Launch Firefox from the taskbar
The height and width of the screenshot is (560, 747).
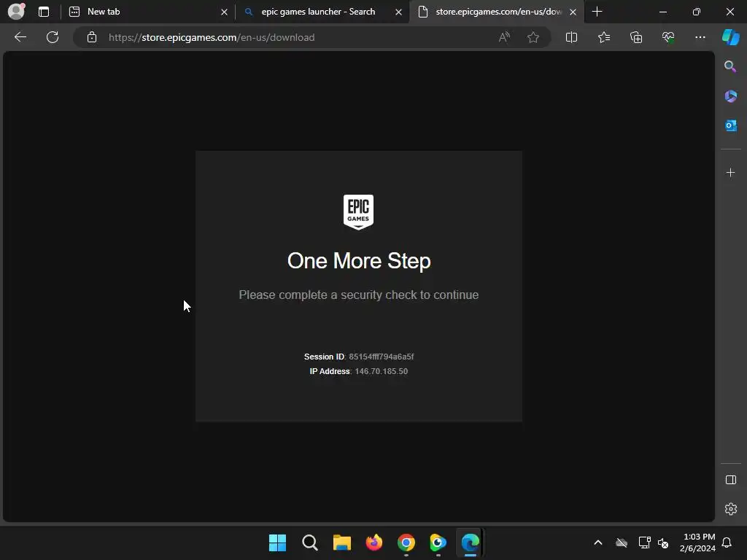[374, 542]
